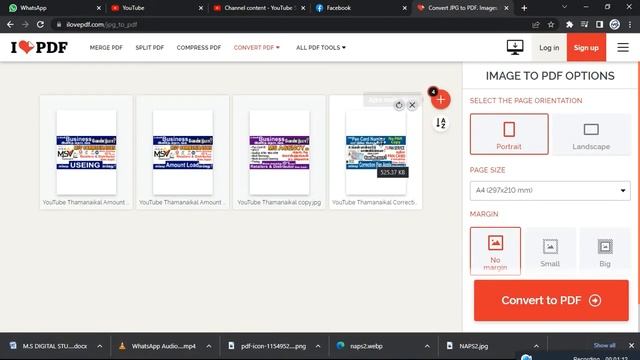Expand the ALL PDF TOOLS menu

coord(321,48)
